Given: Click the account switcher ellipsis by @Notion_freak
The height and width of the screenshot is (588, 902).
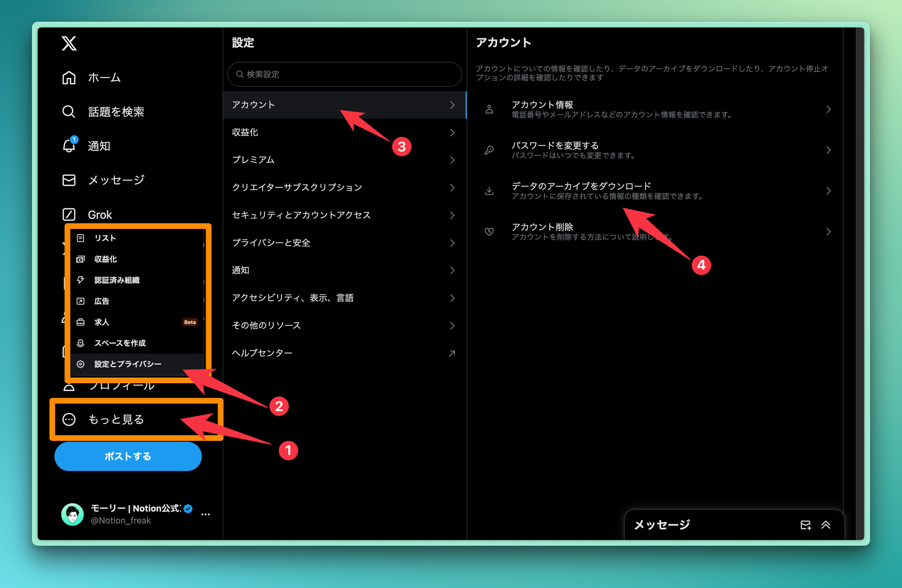Looking at the screenshot, I should [x=205, y=514].
